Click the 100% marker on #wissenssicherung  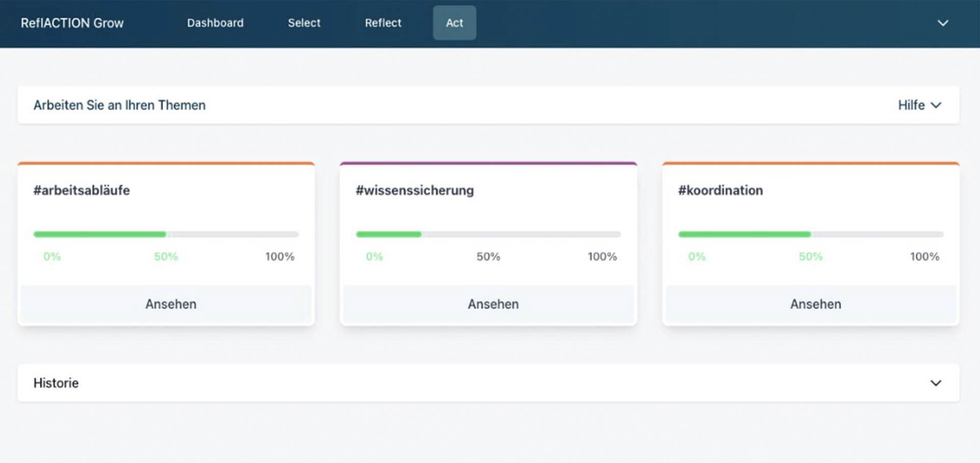(x=602, y=256)
